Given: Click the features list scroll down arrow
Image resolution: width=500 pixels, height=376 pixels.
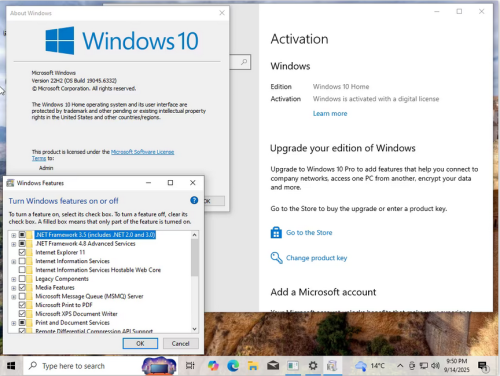Looking at the screenshot, I should [x=195, y=329].
